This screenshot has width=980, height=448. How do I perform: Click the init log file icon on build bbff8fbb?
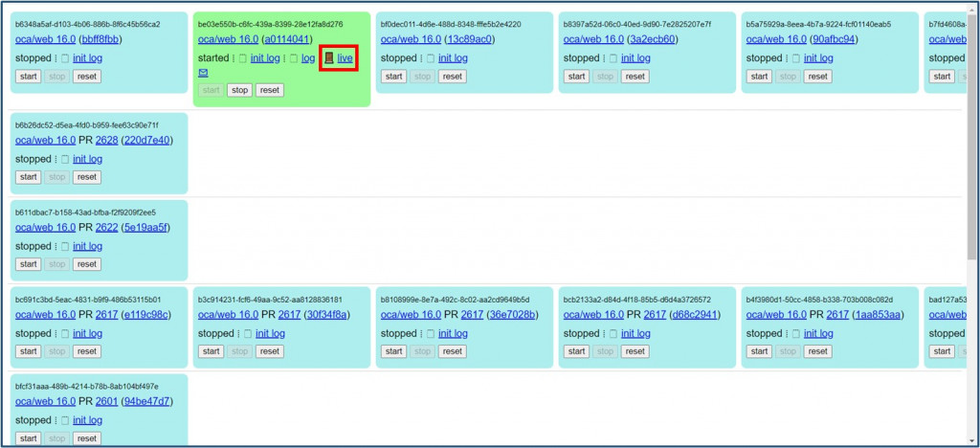(x=65, y=58)
